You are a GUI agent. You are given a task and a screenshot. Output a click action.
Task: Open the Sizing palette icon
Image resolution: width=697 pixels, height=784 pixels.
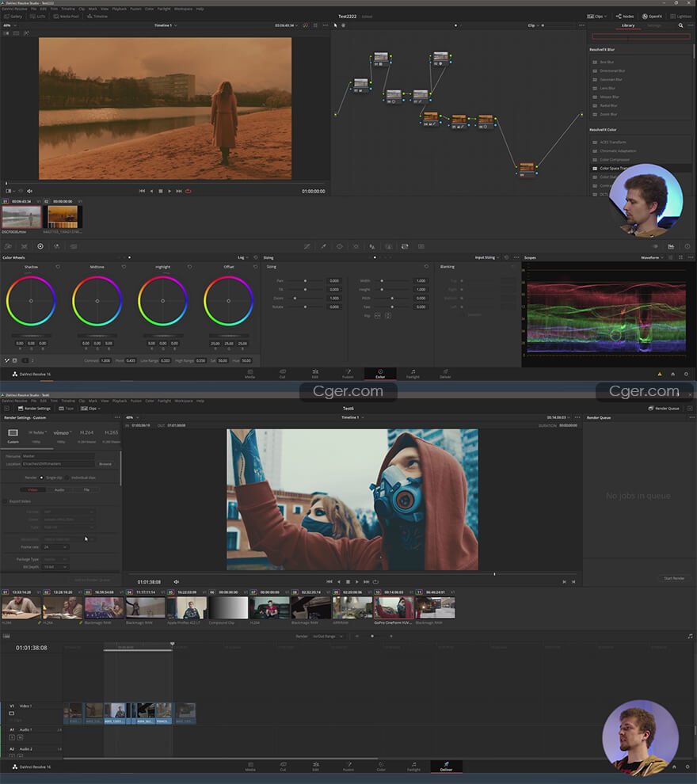coord(405,246)
